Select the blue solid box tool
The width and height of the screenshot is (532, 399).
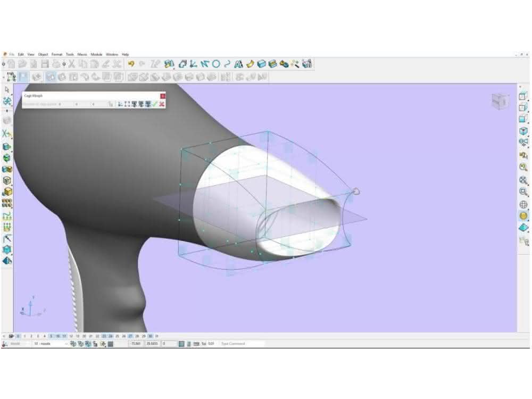pos(261,64)
